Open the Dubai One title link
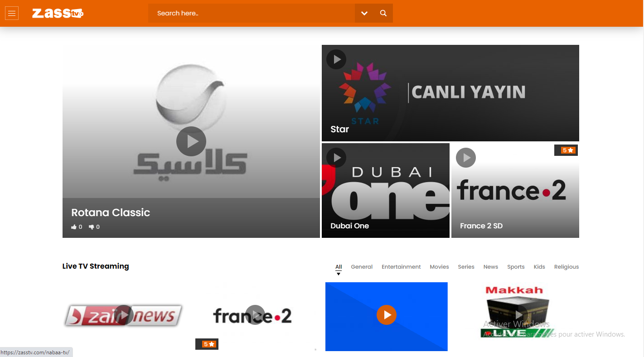644x357 pixels. click(350, 226)
